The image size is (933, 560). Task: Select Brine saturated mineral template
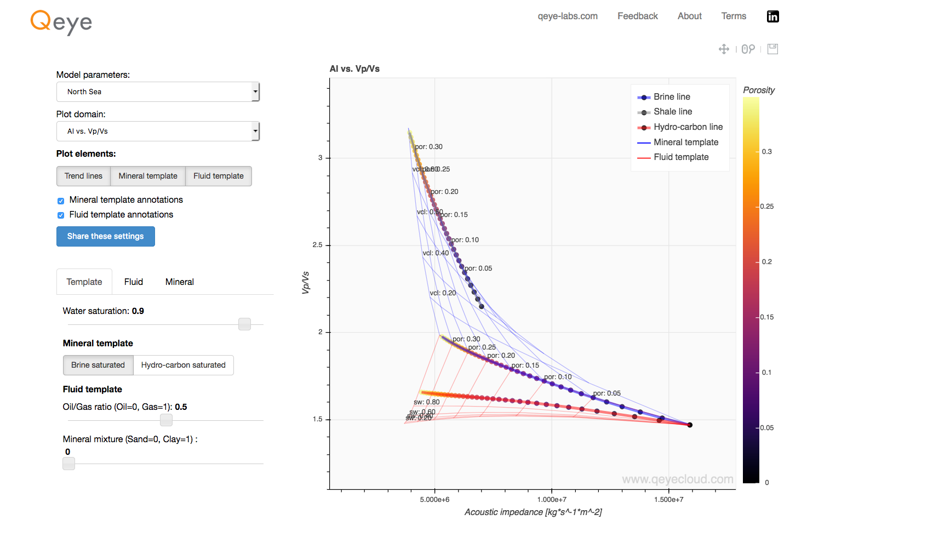click(98, 365)
